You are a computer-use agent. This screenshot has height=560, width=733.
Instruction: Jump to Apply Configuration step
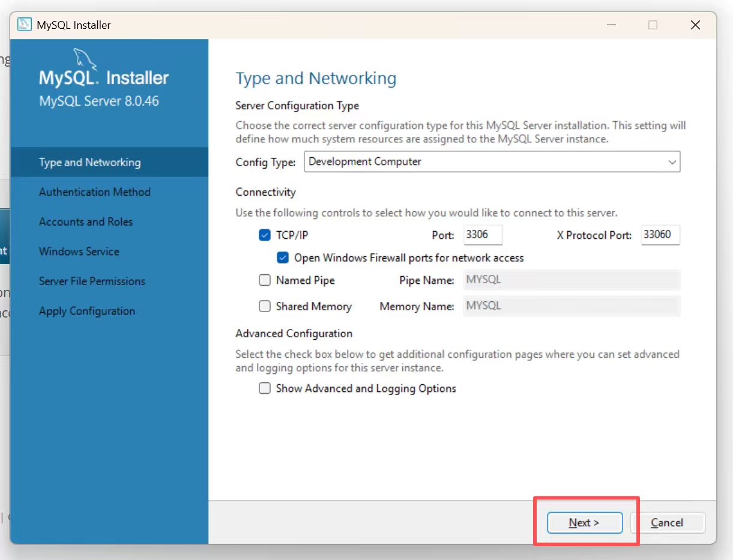[87, 311]
